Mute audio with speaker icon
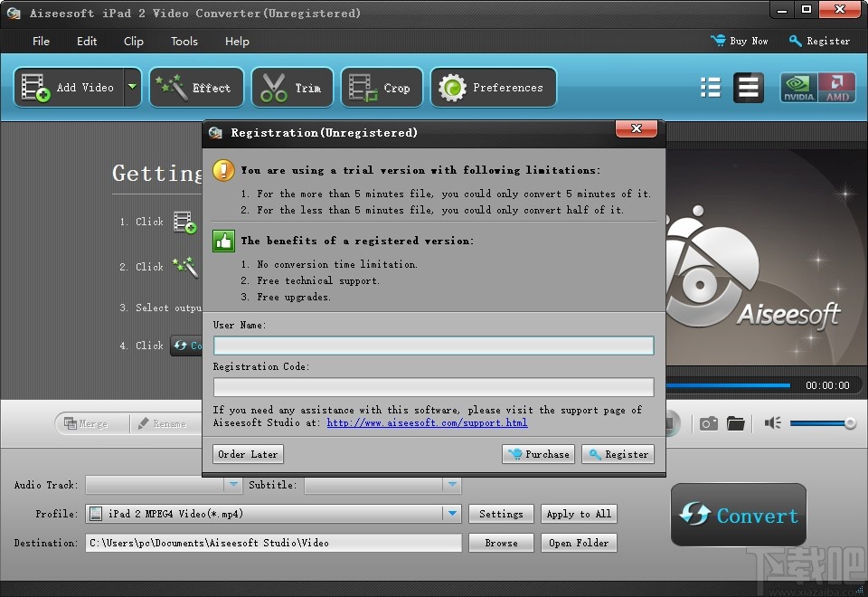868x597 pixels. (772, 423)
